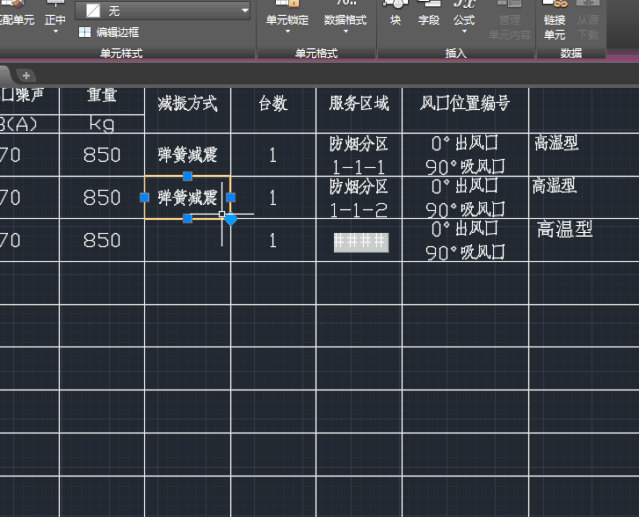Select the kg unit cell

(102, 124)
